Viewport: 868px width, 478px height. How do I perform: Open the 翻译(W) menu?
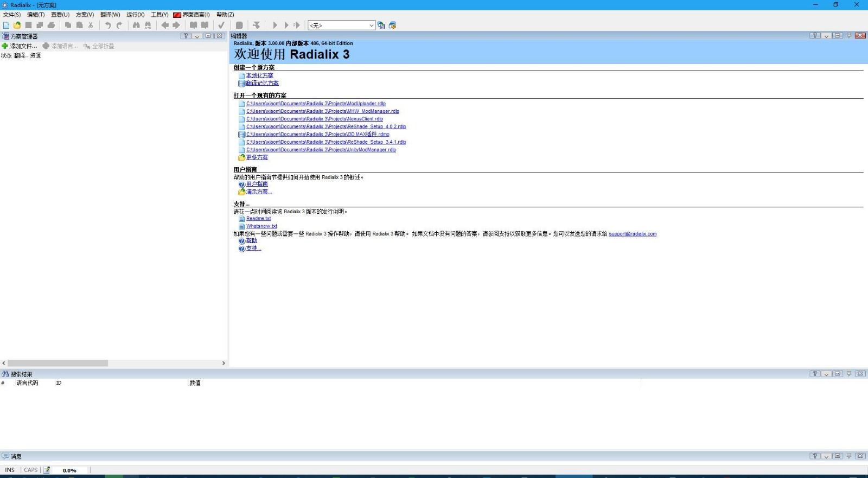(110, 15)
